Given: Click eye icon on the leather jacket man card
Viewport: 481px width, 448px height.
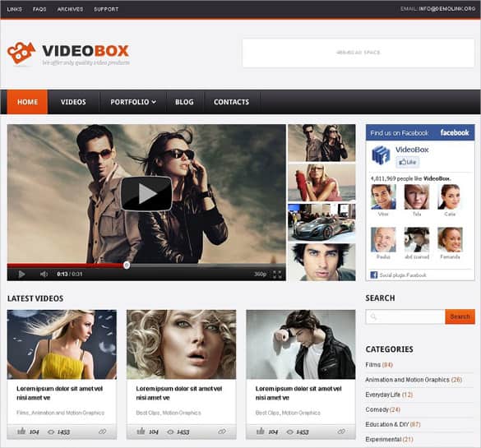Looking at the screenshot, I should [290, 432].
